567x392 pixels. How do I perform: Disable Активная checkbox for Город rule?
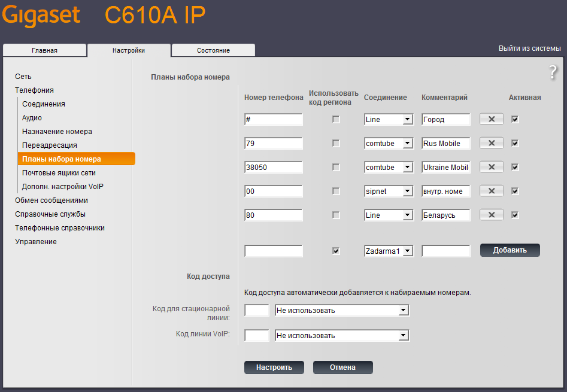515,119
